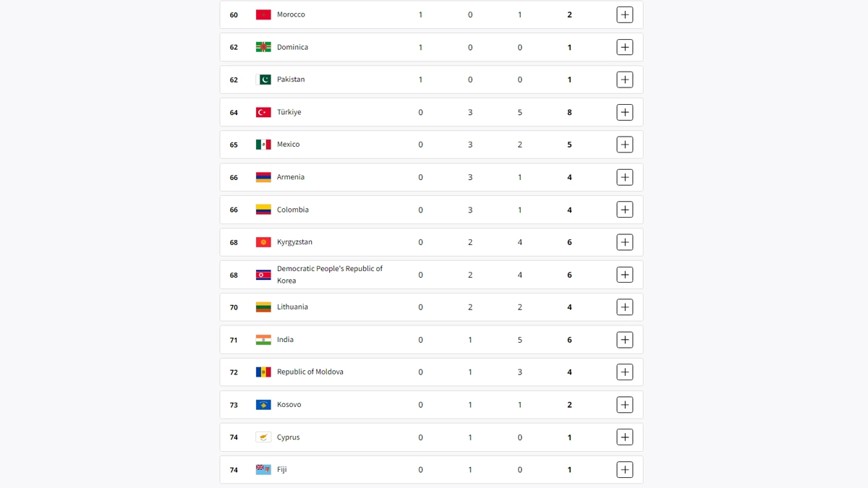Click the Colombia flag icon
Viewport: 868px width, 488px height.
(263, 210)
